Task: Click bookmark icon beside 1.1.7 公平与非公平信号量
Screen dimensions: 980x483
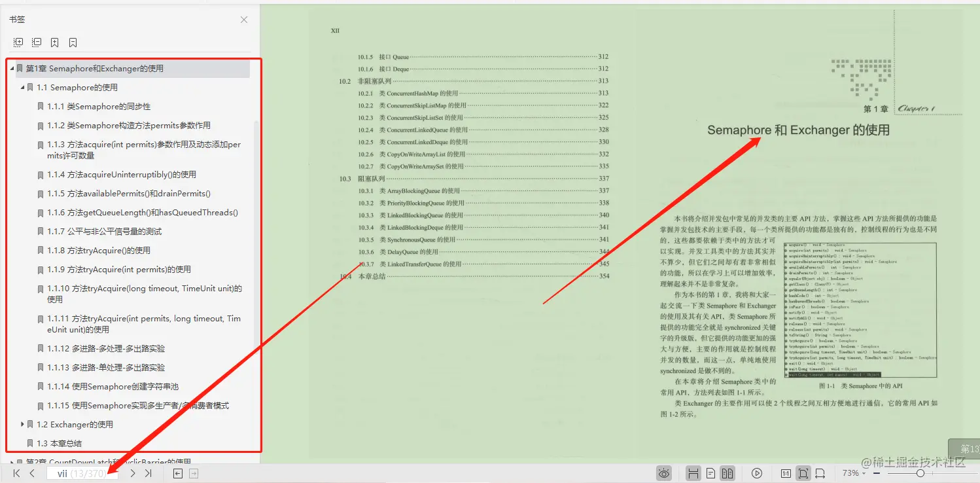Action: click(x=41, y=232)
